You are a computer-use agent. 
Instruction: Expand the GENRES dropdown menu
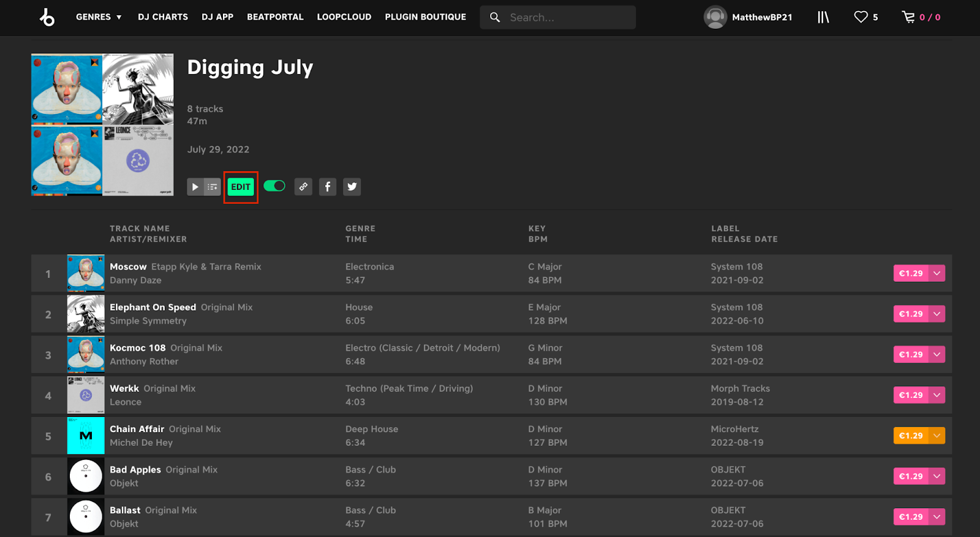[x=99, y=17]
